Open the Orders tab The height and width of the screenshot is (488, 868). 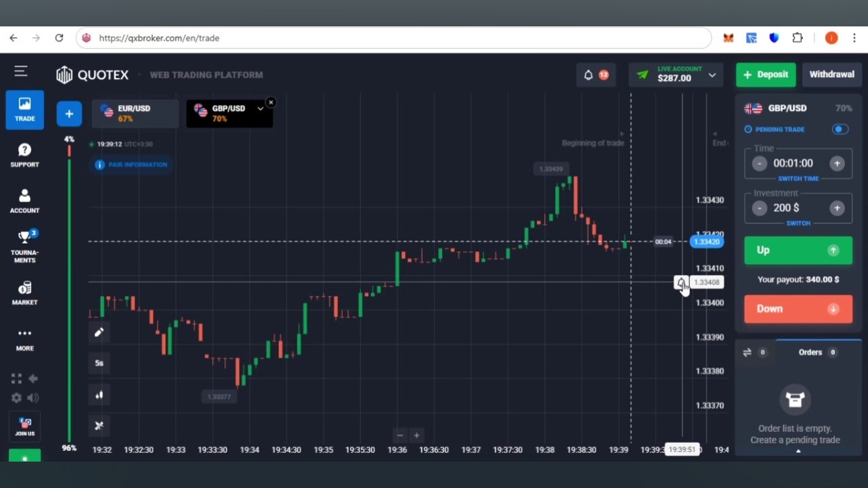[x=818, y=352]
